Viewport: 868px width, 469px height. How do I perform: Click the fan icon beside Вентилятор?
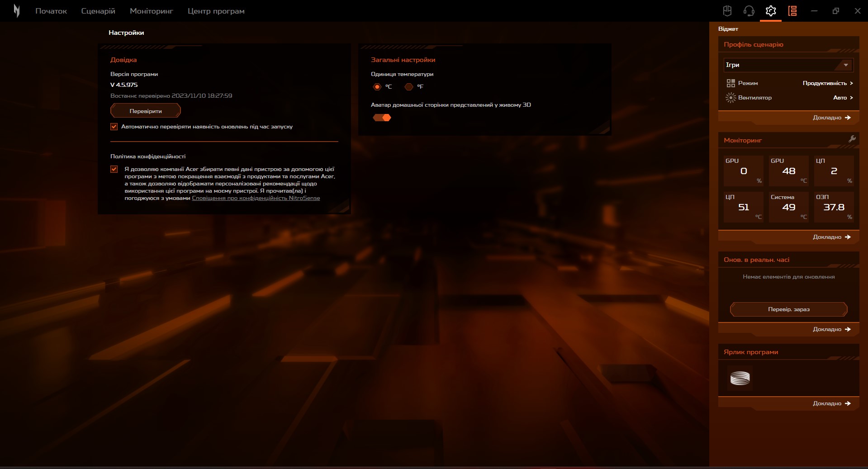(x=730, y=98)
